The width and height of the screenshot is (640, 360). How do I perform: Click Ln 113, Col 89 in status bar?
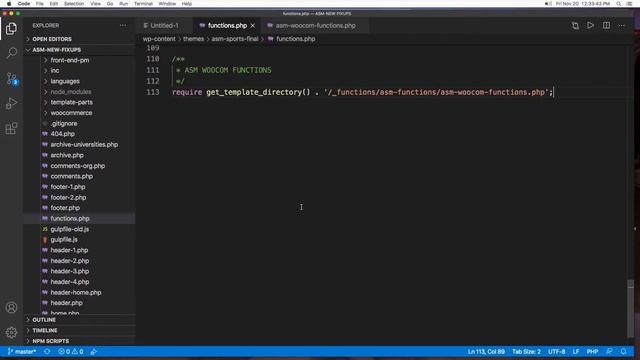tap(486, 351)
